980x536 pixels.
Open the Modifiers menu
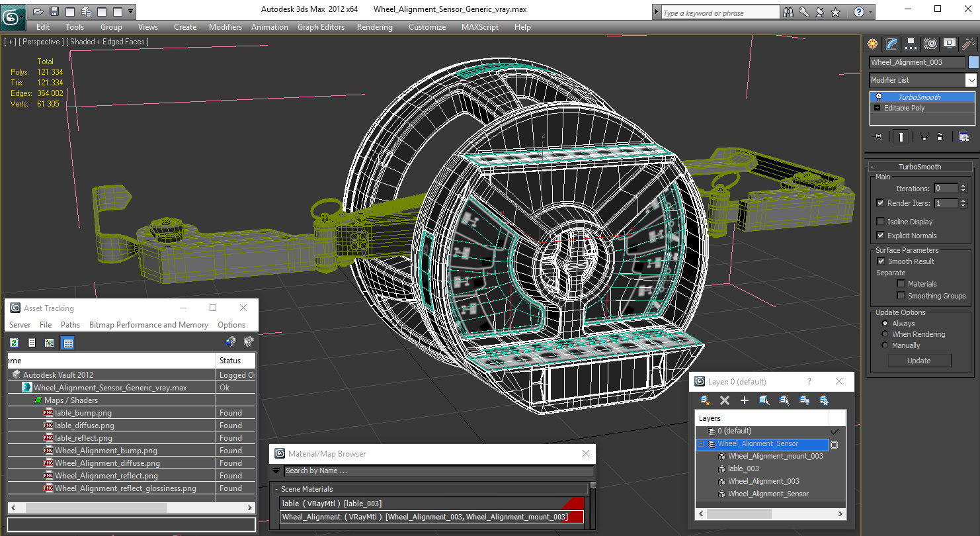pos(225,27)
